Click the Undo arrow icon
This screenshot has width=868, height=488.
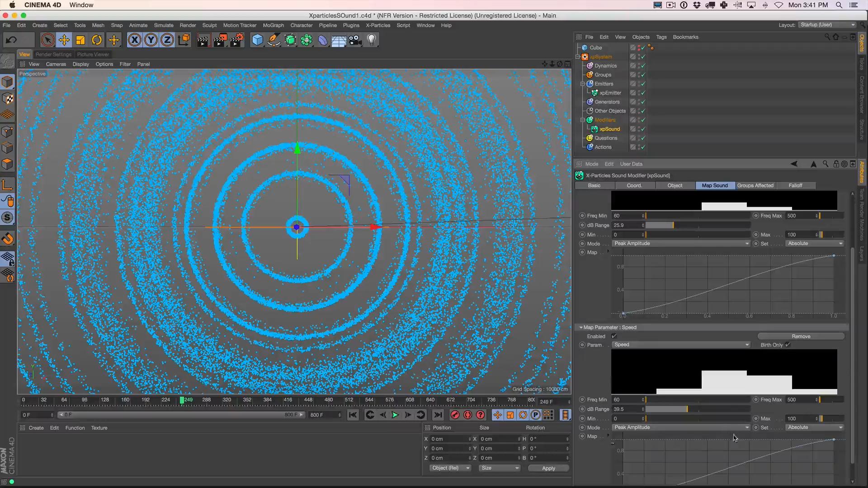[x=11, y=40]
